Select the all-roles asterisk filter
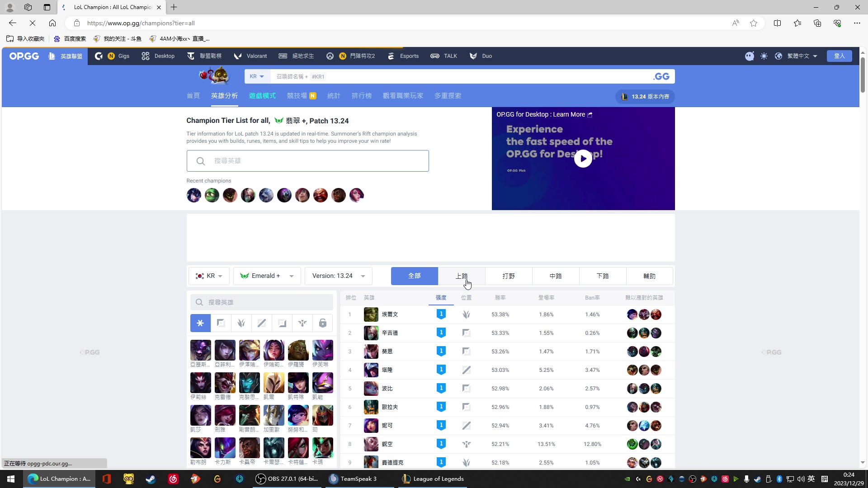Screen dimensions: 868x488 [x=200, y=323]
